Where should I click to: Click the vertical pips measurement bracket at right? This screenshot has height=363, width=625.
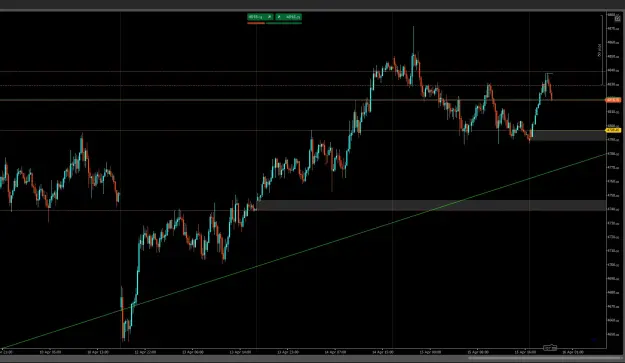[601, 50]
